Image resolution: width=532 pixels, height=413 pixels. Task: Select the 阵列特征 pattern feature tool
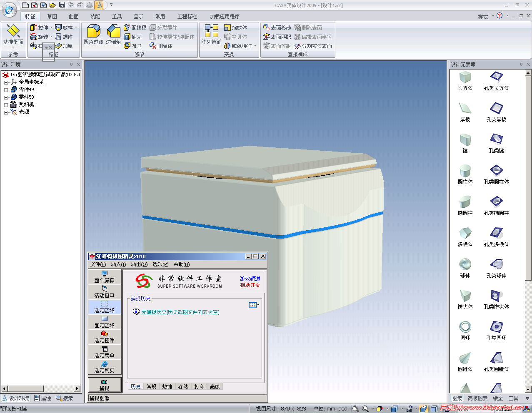pyautogui.click(x=211, y=35)
